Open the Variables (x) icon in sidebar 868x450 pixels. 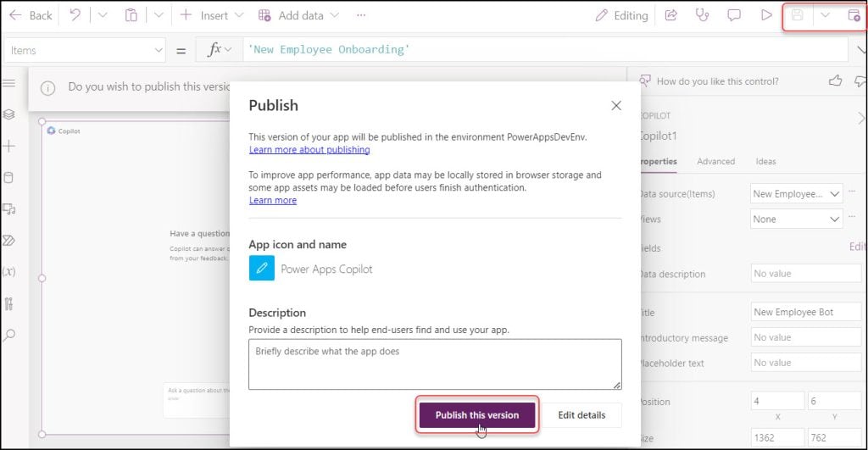tap(8, 272)
